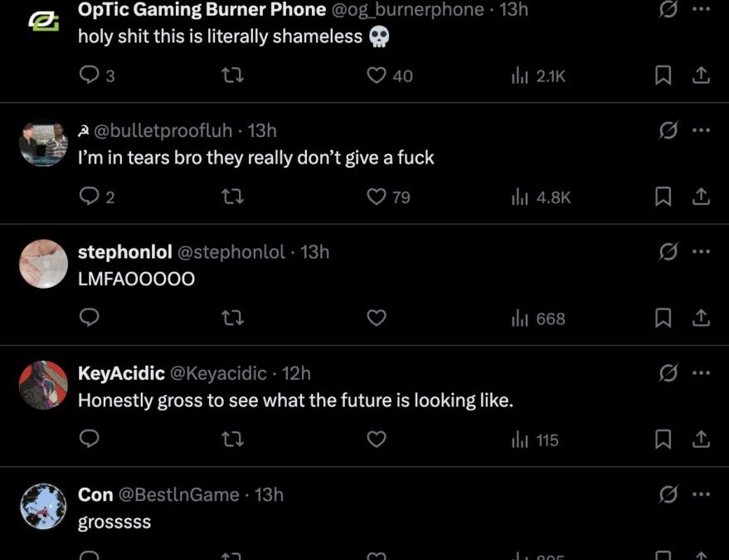
Task: Click the Grok icon on KeyAcidic's tweet
Action: tap(668, 373)
